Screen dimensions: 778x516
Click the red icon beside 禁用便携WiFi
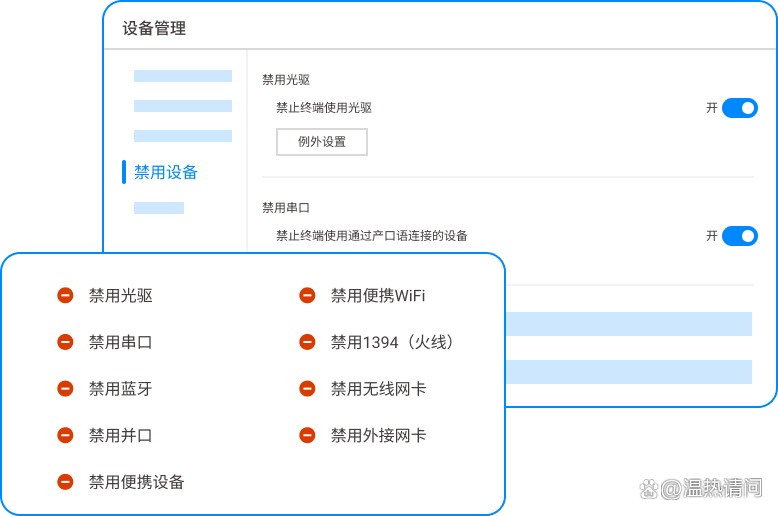coord(308,295)
